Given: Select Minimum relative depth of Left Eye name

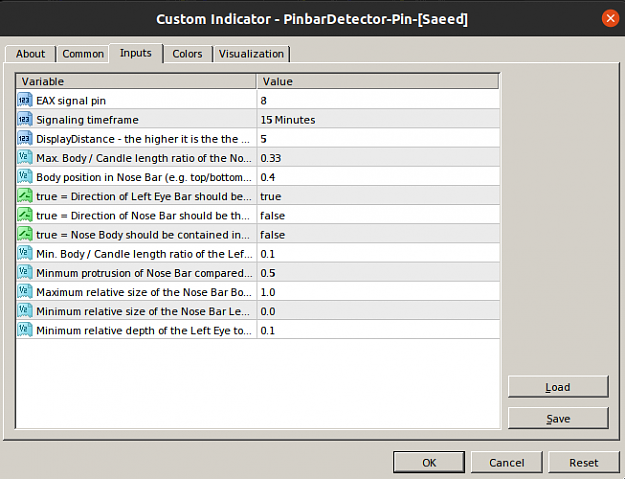Looking at the screenshot, I should pyautogui.click(x=144, y=330).
